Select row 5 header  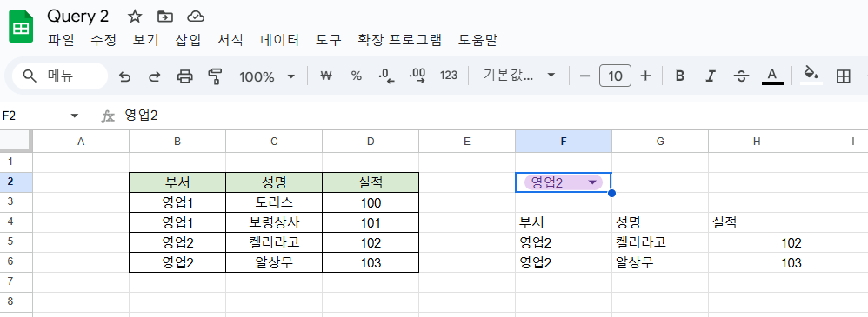pyautogui.click(x=16, y=242)
